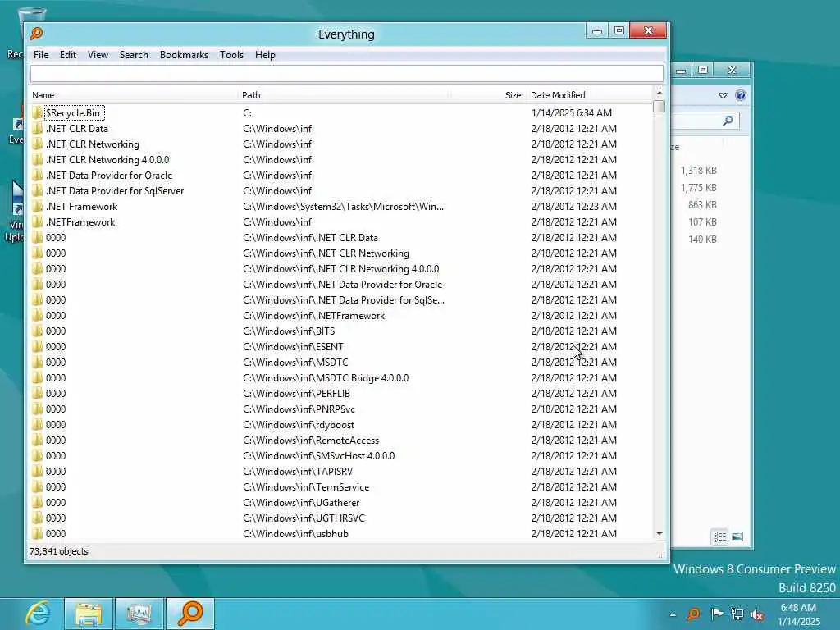The width and height of the screenshot is (840, 630).
Task: Select folder icon of 0000 in inf\usbhub
Action: (x=37, y=533)
